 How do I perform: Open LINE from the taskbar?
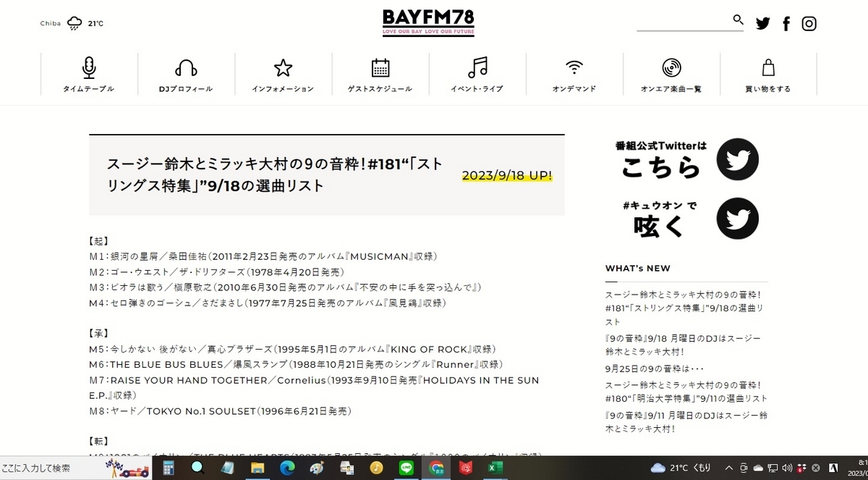click(406, 468)
